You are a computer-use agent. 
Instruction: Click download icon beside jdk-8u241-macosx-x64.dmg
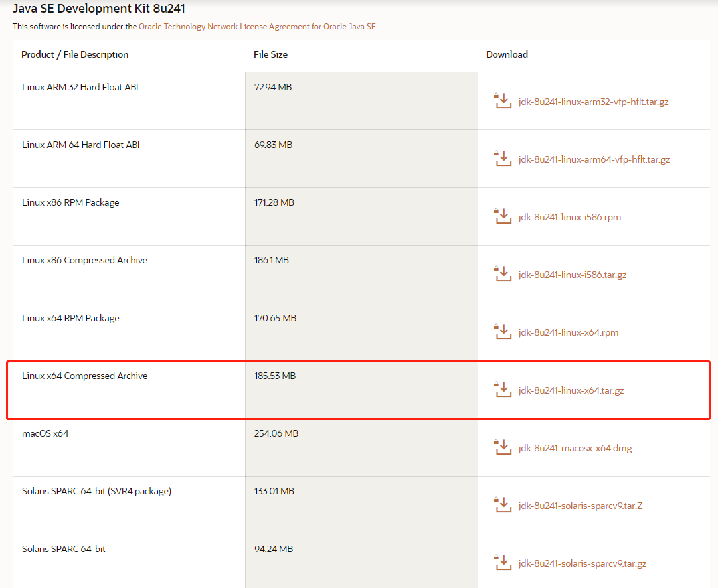(x=502, y=447)
